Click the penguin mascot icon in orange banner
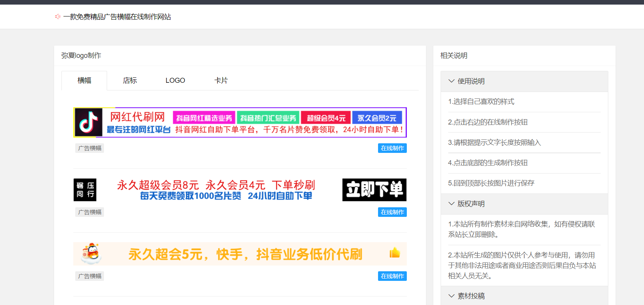Viewport: 644px width, 305px height. (x=91, y=253)
